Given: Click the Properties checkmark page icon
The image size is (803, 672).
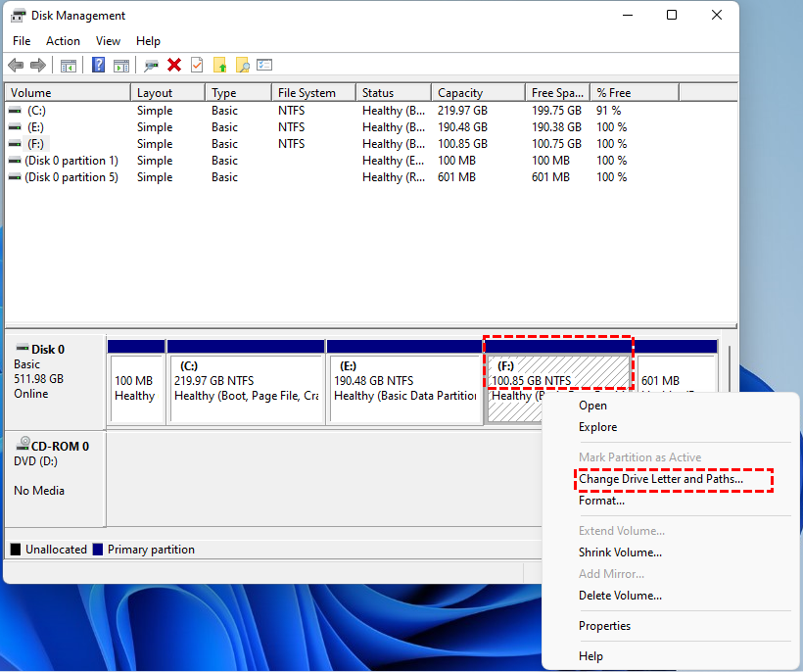Looking at the screenshot, I should [x=197, y=66].
